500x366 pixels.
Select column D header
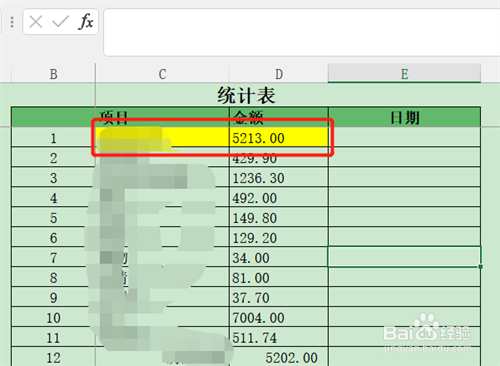279,74
